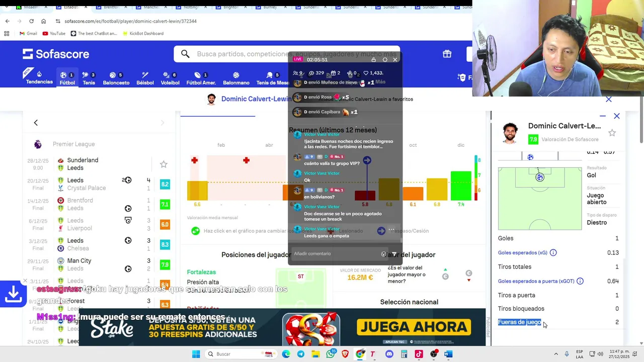Reload the Sofascore page

coord(31,21)
